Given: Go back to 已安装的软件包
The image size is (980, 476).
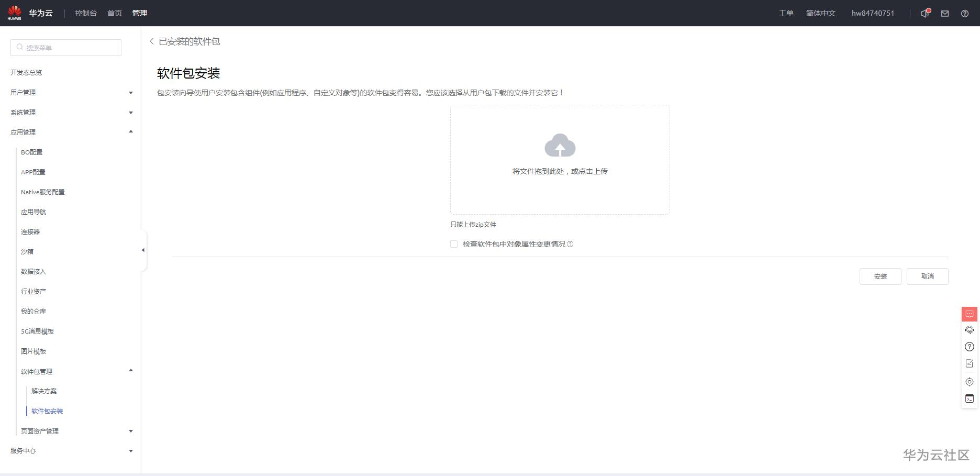Looking at the screenshot, I should [190, 41].
